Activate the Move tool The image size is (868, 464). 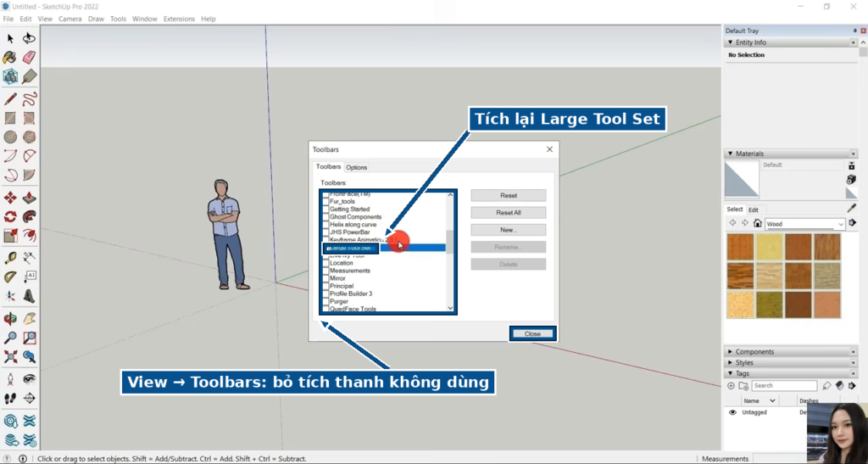click(10, 198)
